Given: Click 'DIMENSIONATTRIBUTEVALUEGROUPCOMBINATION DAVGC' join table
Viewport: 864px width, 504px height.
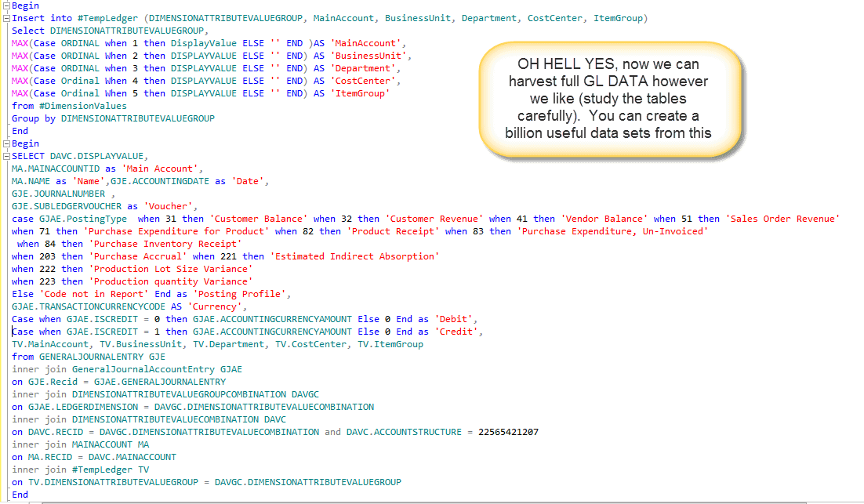Looking at the screenshot, I should pyautogui.click(x=195, y=394).
